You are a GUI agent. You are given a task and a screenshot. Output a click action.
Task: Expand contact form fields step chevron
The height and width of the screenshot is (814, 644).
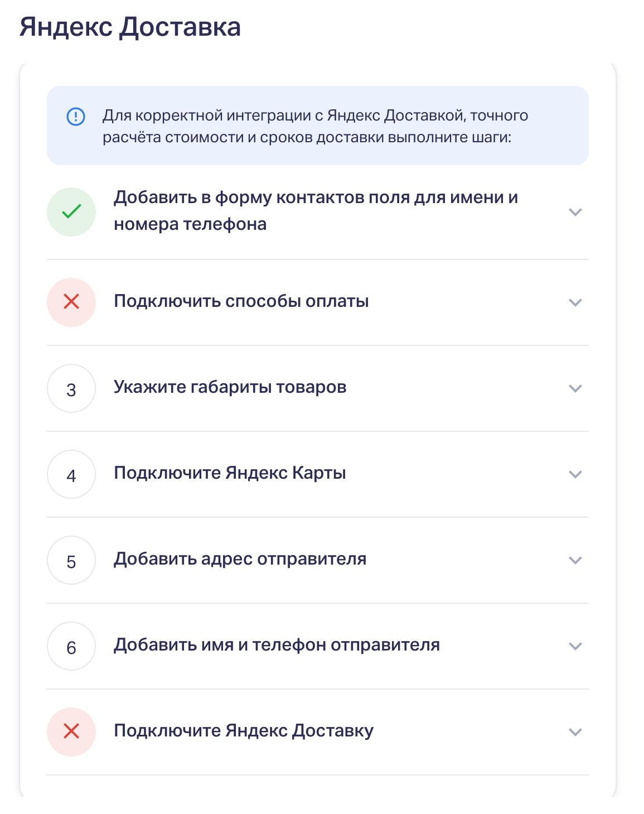coord(575,212)
